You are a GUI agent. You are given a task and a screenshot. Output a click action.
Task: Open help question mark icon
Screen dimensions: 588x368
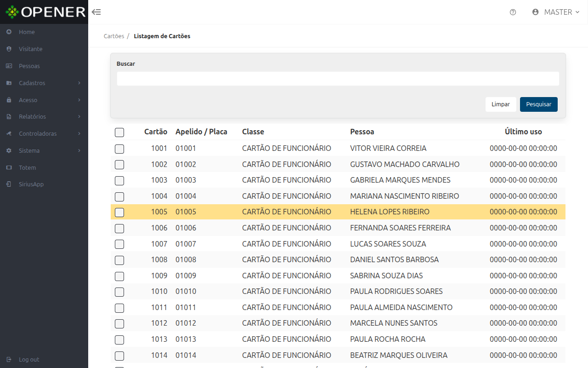pos(513,12)
